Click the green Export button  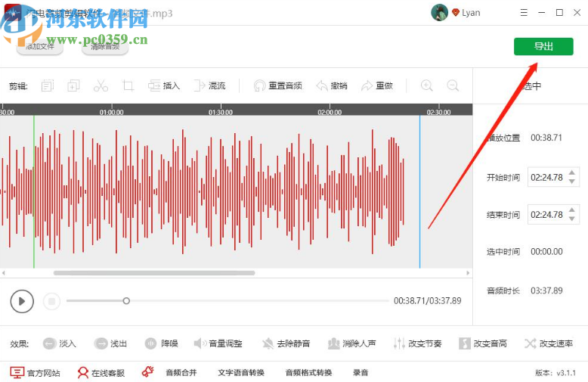543,47
